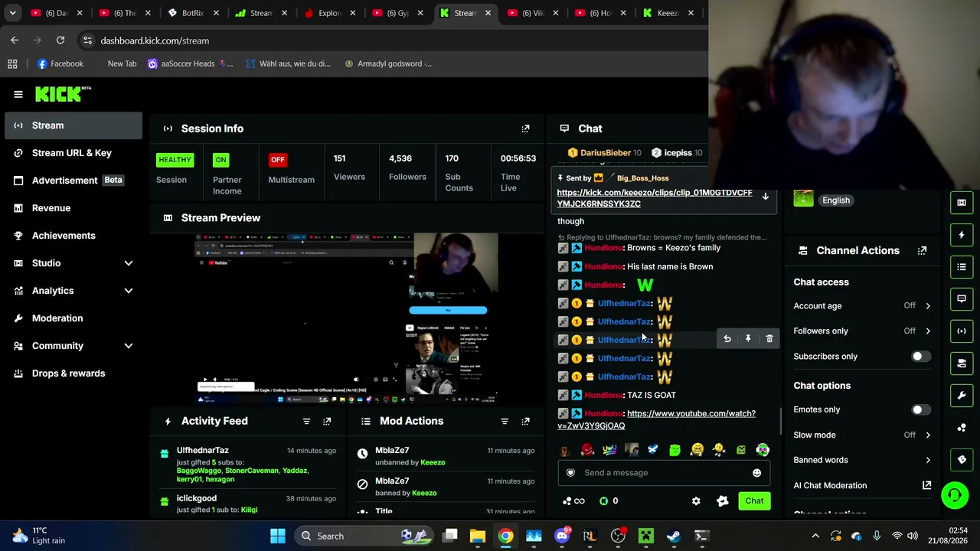Toggle Emotes only chat switch
The height and width of the screenshot is (551, 980).
921,409
